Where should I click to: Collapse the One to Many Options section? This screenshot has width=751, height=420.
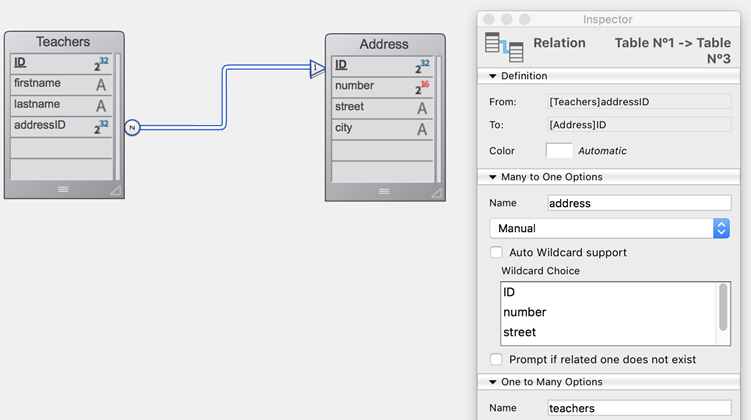point(492,383)
